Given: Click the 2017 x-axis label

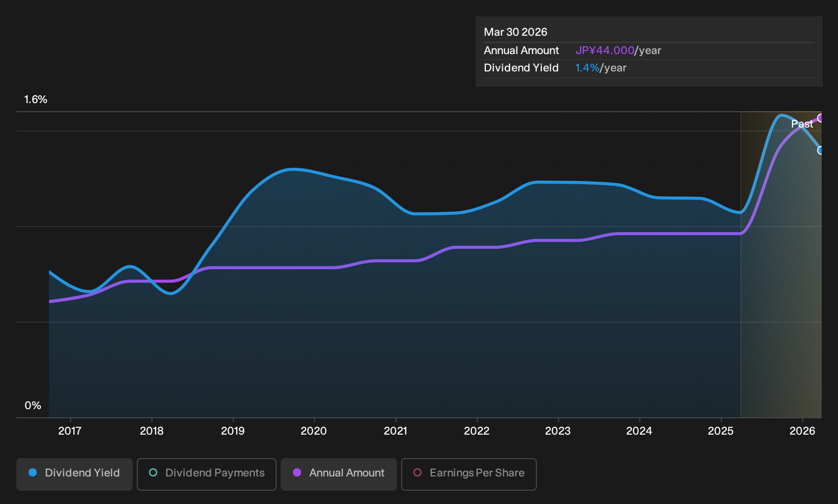Looking at the screenshot, I should click(x=70, y=431).
